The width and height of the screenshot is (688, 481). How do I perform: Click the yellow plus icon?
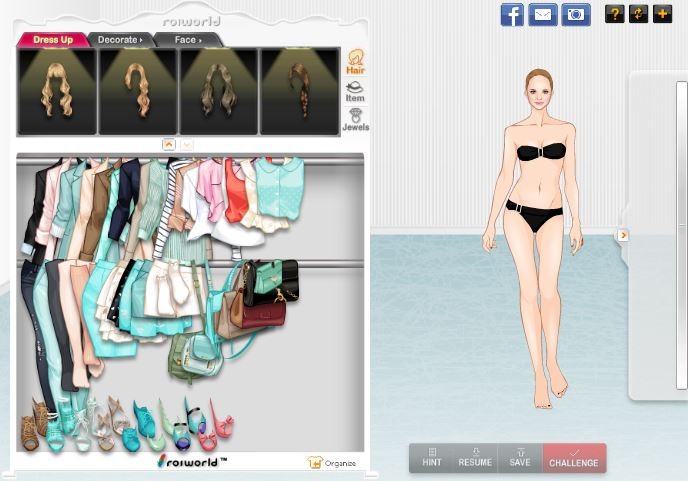click(x=662, y=14)
